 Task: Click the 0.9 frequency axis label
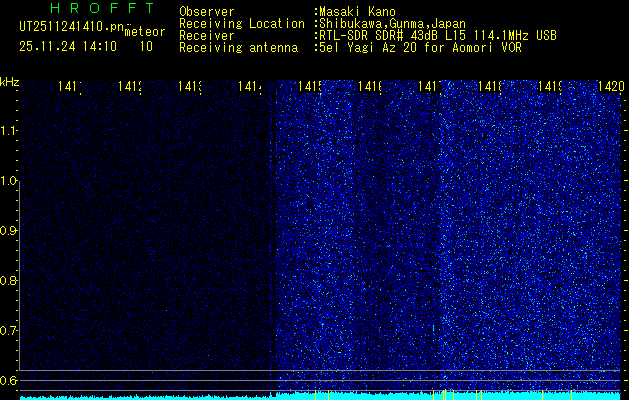(x=8, y=231)
